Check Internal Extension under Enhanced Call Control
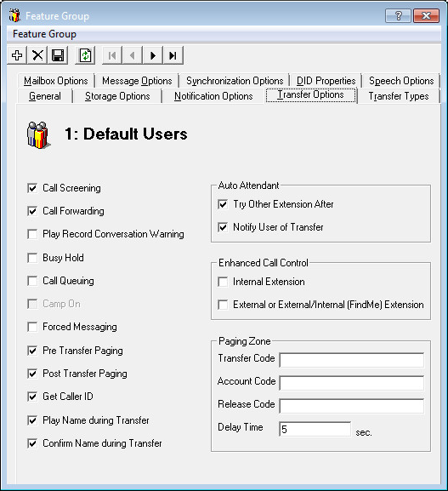Screen dimensions: 448x491 pyautogui.click(x=223, y=282)
